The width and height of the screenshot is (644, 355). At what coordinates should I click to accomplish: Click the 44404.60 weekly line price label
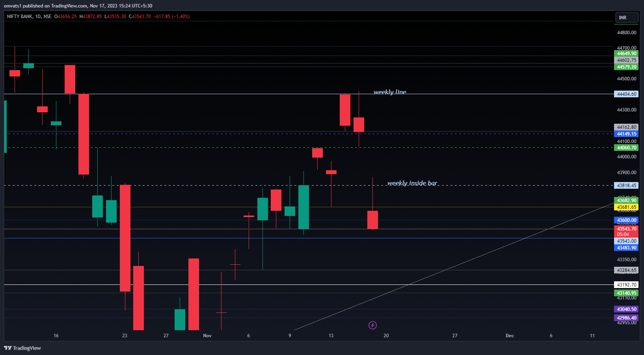coord(626,94)
